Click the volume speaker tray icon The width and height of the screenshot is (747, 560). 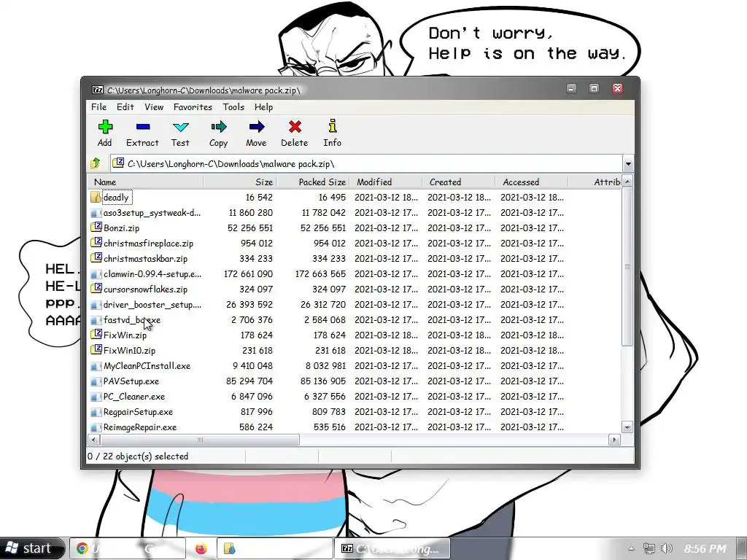coord(667,548)
